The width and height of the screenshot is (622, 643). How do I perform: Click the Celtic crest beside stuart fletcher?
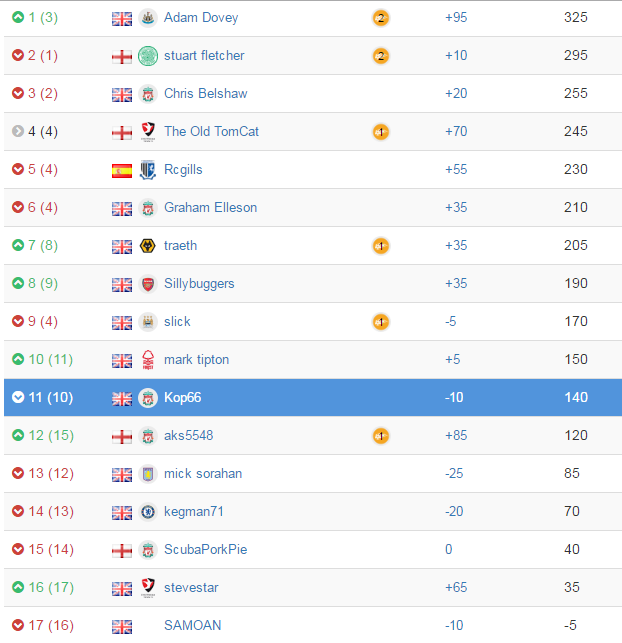point(148,56)
